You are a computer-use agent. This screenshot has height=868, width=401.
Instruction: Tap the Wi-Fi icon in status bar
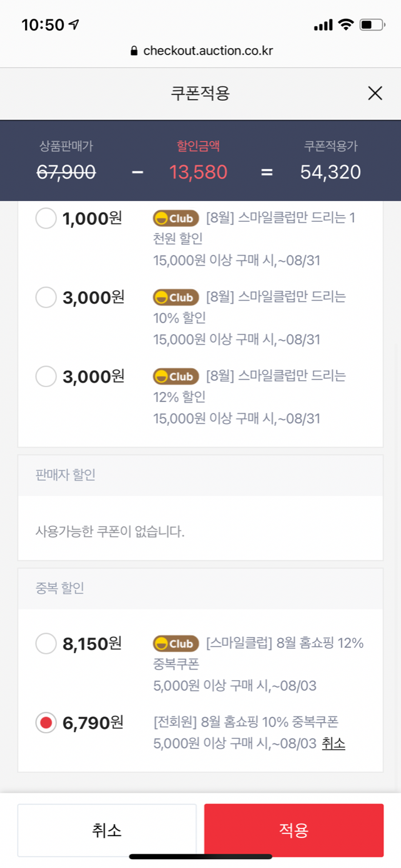pyautogui.click(x=345, y=25)
